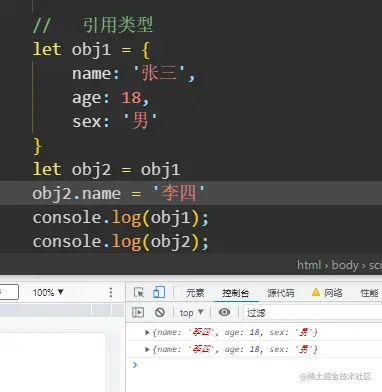The height and width of the screenshot is (392, 382).
Task: Click the console prompt chevron
Action: click(x=135, y=365)
